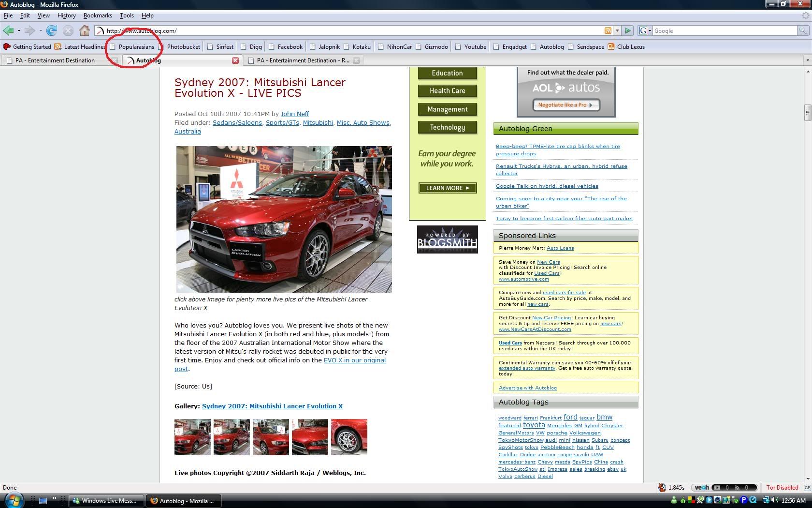This screenshot has height=508, width=812.
Task: Click the volume speaker tray icon
Action: [774, 500]
